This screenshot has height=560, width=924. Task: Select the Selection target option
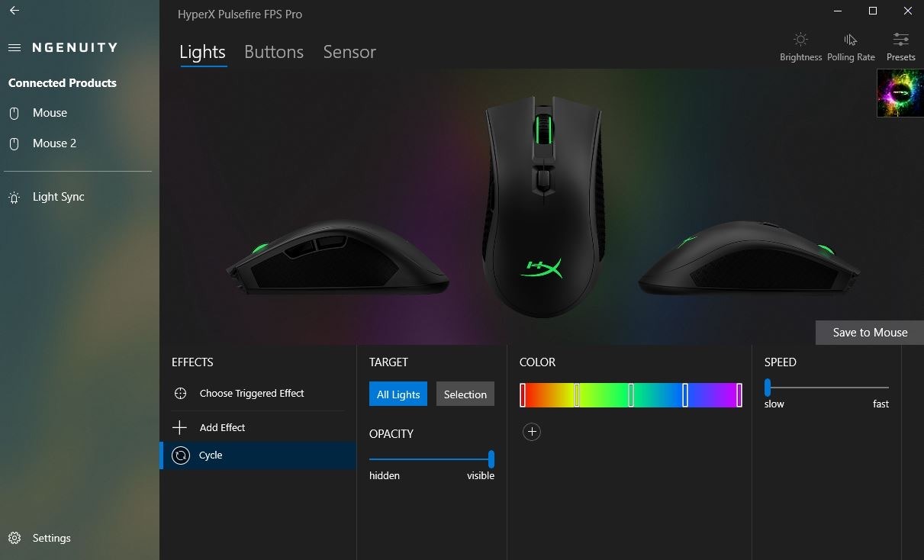click(x=465, y=394)
